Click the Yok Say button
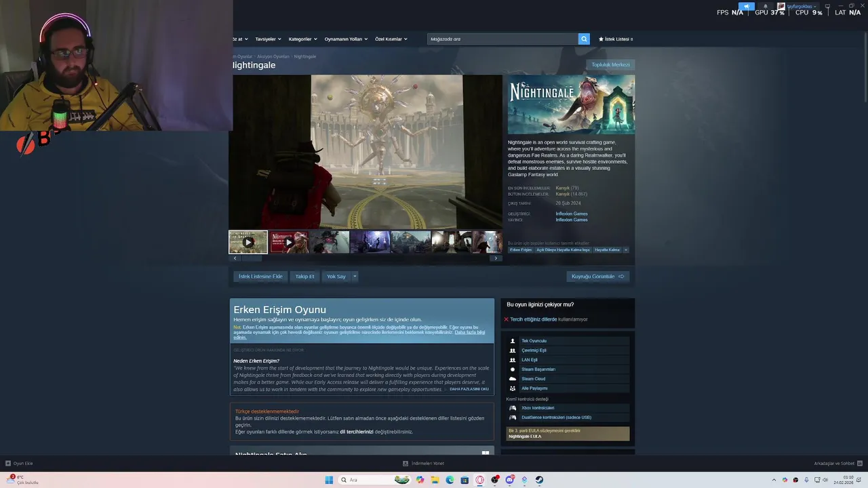Image resolution: width=868 pixels, height=488 pixels. 336,277
